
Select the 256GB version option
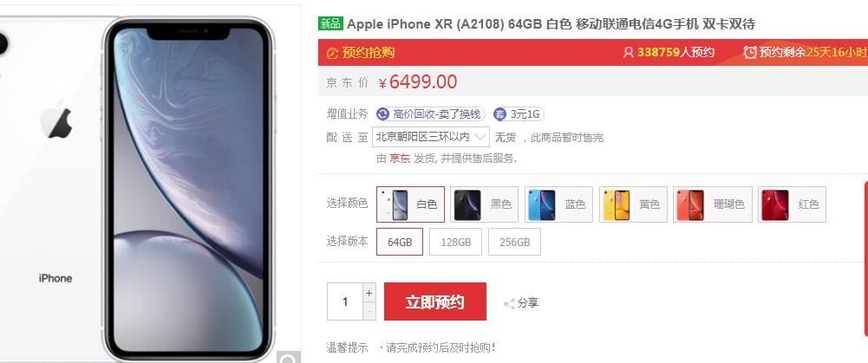[514, 242]
